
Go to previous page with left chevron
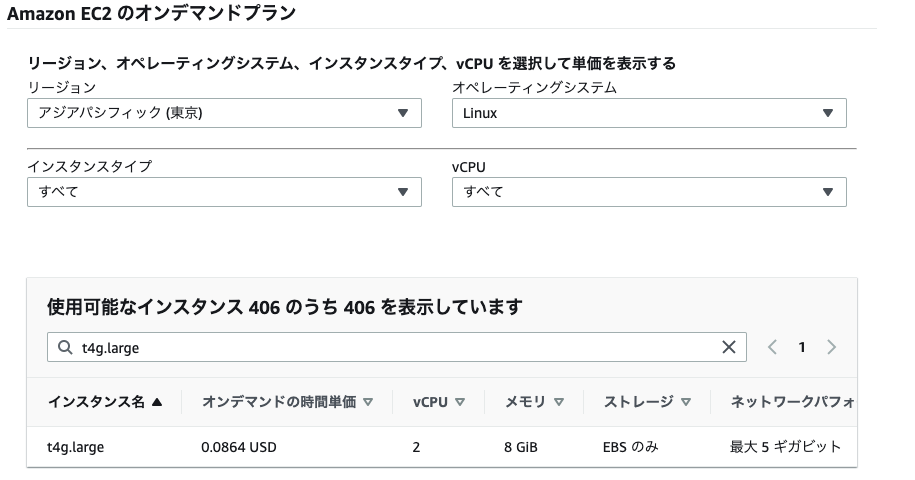772,347
